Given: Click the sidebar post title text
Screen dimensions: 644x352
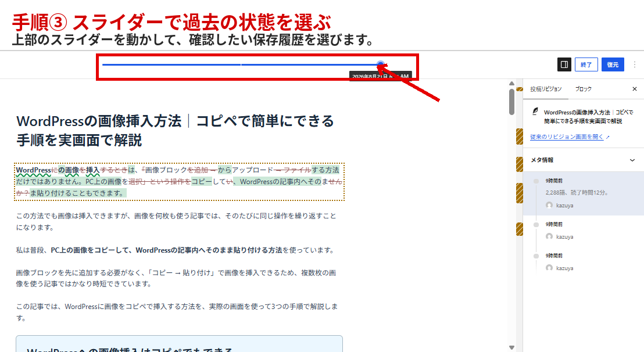Looking at the screenshot, I should click(588, 117).
